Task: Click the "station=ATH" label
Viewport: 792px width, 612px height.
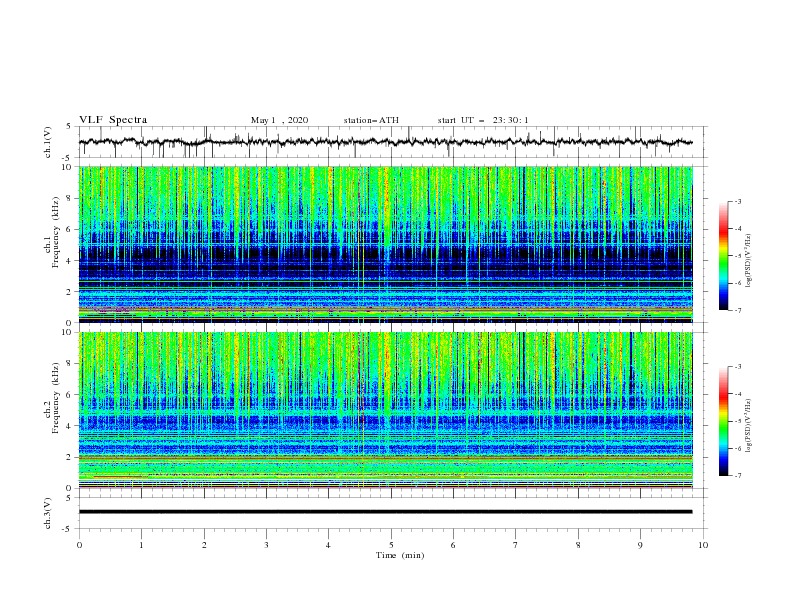Action: click(371, 120)
